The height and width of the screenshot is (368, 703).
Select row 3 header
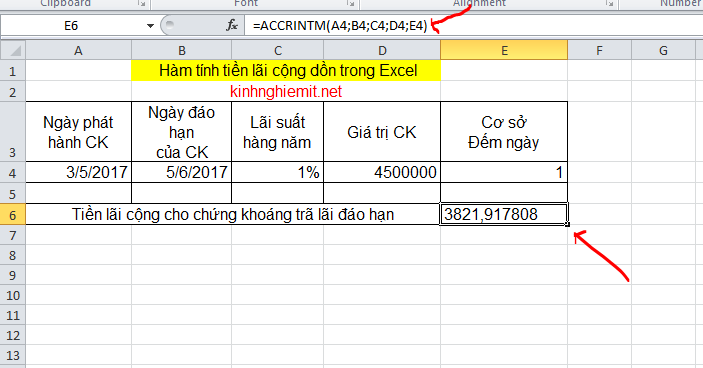(13, 132)
